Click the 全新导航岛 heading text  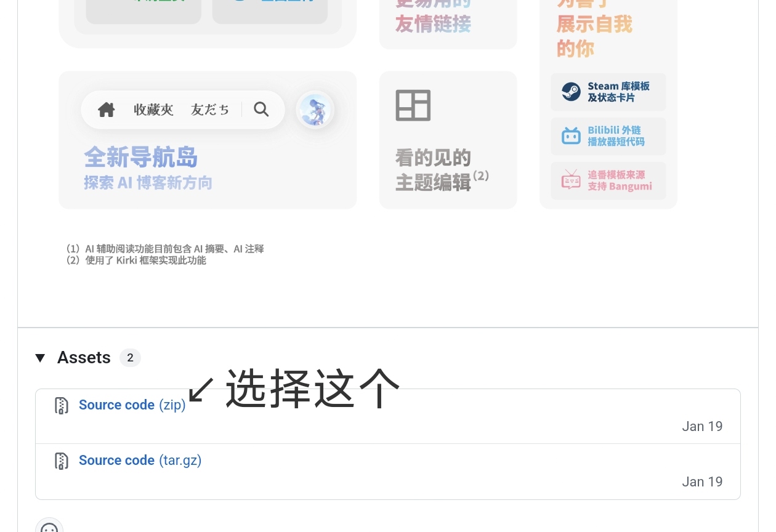point(141,158)
